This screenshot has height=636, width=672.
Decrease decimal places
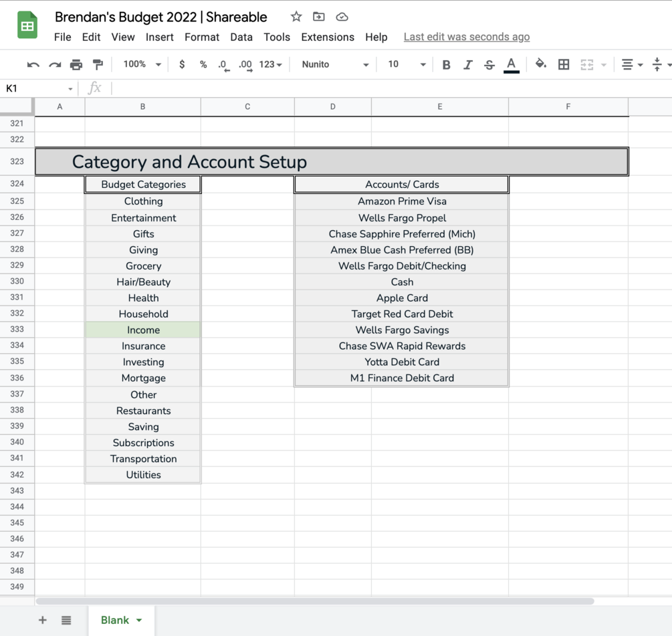224,65
